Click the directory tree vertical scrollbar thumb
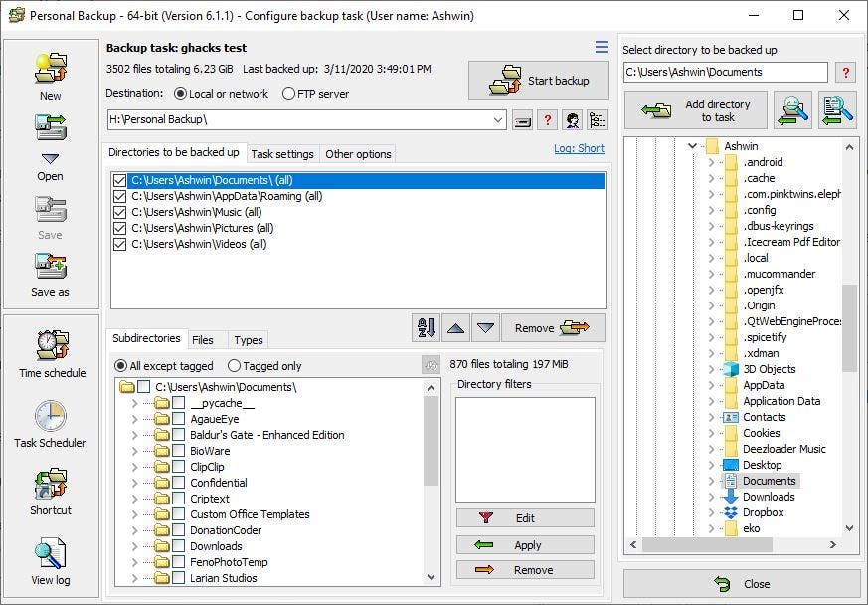 pyautogui.click(x=849, y=328)
